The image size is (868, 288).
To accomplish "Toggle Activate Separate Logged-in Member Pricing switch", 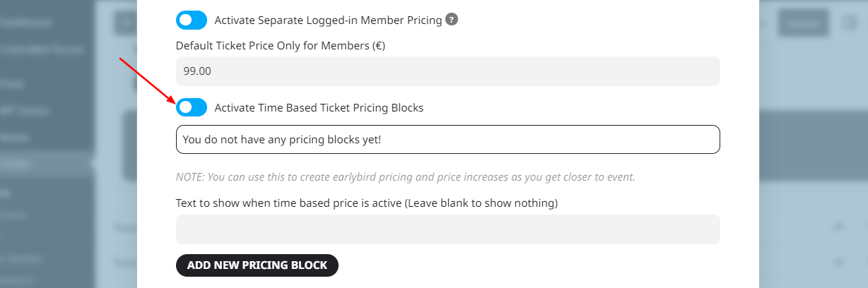I will pyautogui.click(x=192, y=20).
